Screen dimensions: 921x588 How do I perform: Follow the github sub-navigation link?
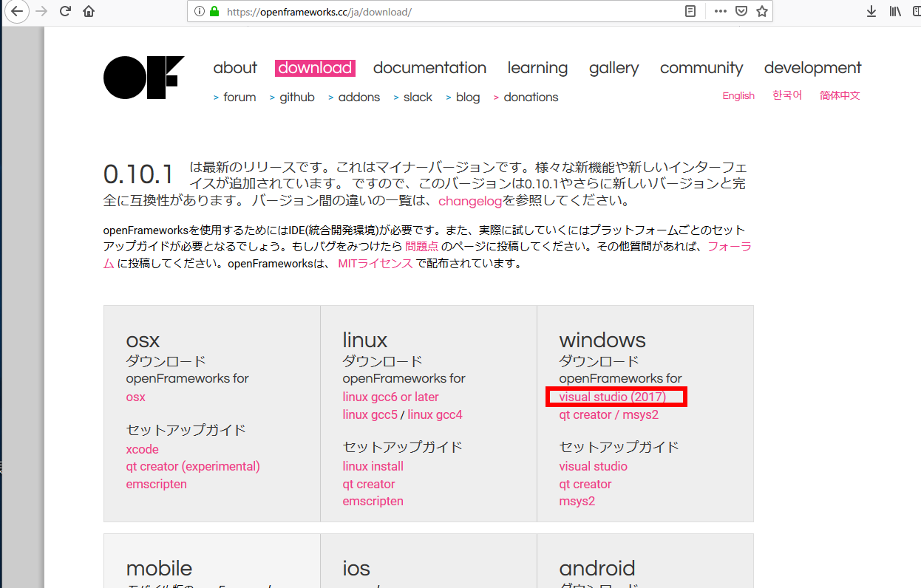tap(297, 98)
